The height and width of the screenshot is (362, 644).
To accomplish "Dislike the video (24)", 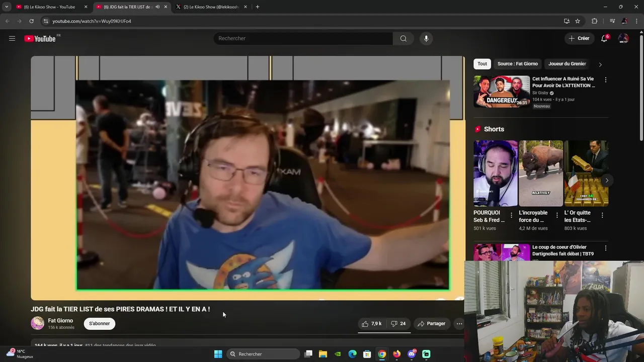I will pyautogui.click(x=398, y=324).
